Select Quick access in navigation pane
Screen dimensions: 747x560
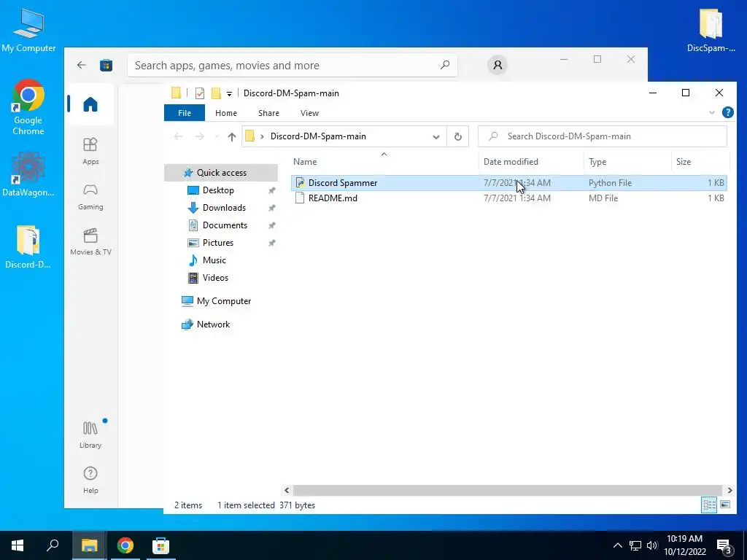click(x=221, y=173)
